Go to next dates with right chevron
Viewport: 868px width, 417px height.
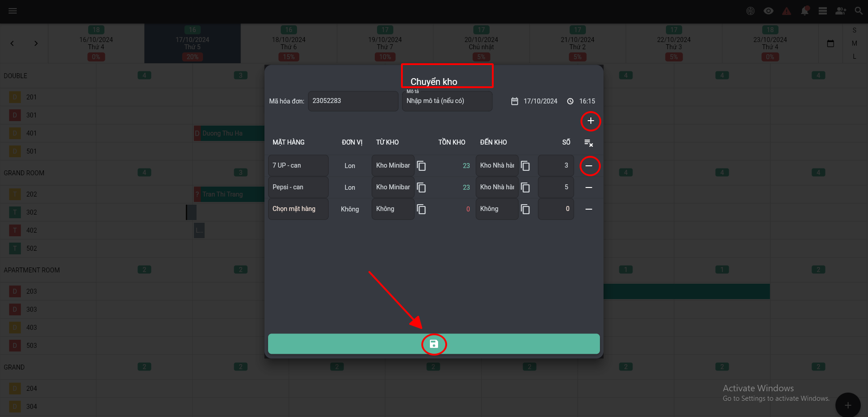click(36, 43)
